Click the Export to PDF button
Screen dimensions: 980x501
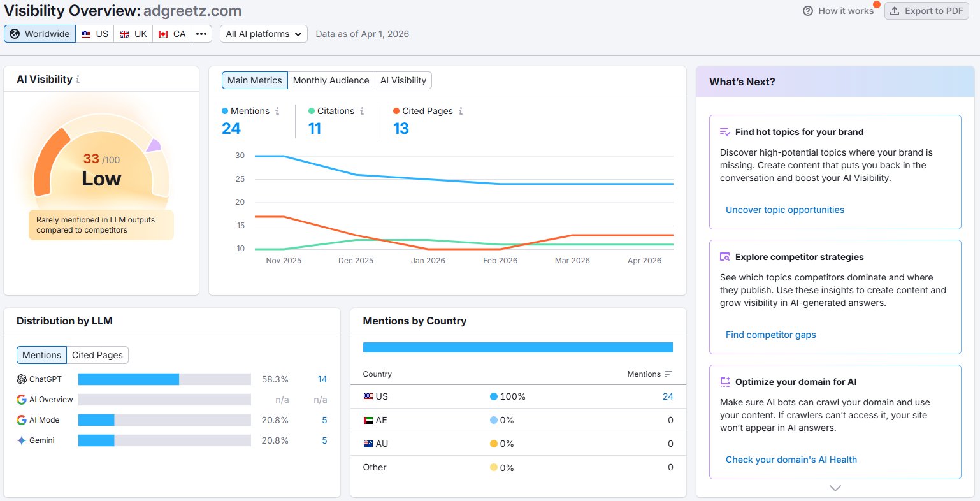926,11
